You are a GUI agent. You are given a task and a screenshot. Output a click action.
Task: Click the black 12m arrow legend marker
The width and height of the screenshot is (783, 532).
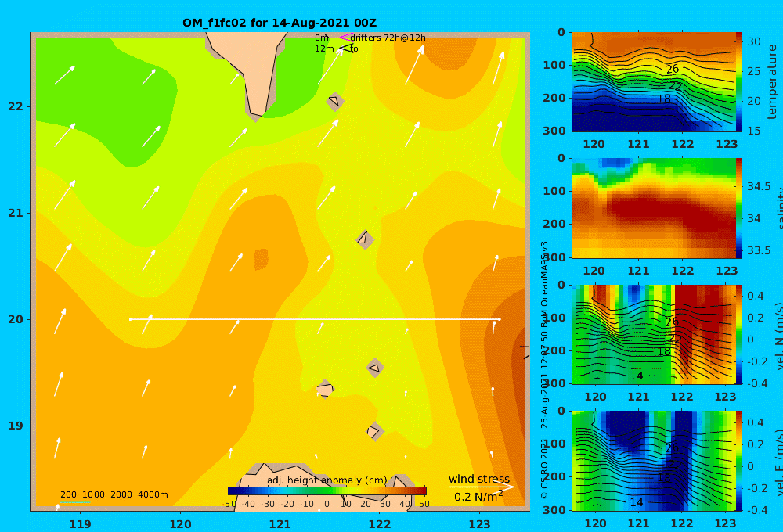[345, 49]
